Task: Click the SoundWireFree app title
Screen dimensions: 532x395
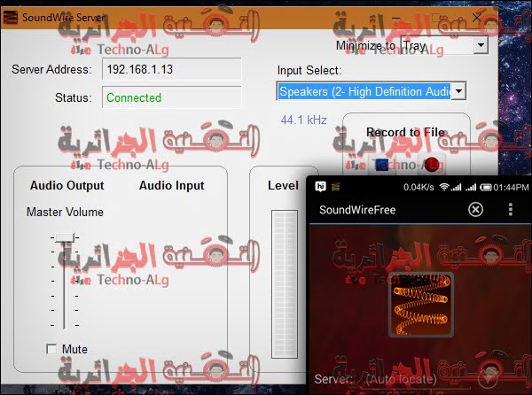Action: 357,210
